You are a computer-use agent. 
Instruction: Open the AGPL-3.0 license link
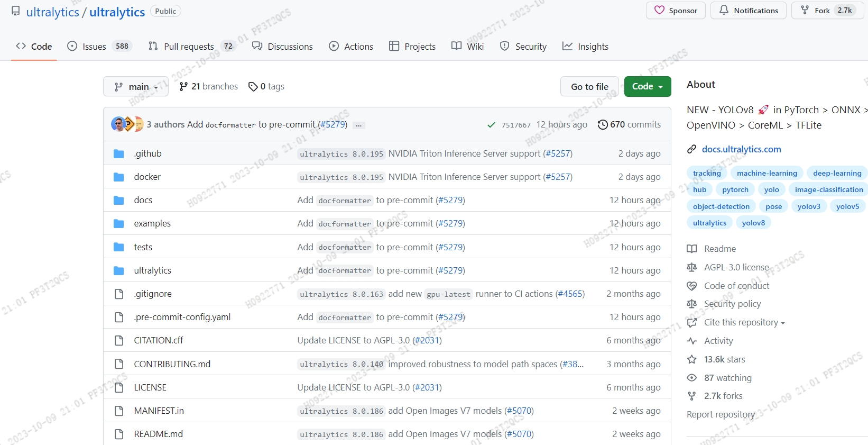coord(728,267)
